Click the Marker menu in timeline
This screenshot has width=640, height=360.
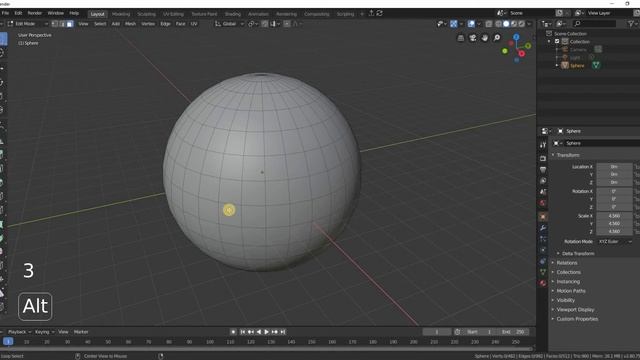[x=81, y=332]
